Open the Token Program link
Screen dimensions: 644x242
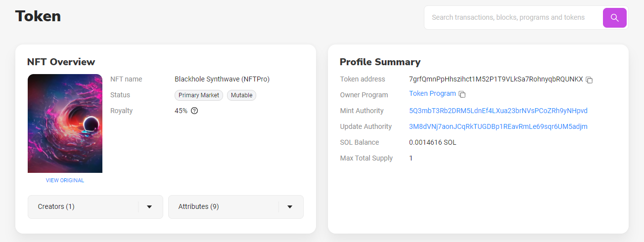click(432, 93)
